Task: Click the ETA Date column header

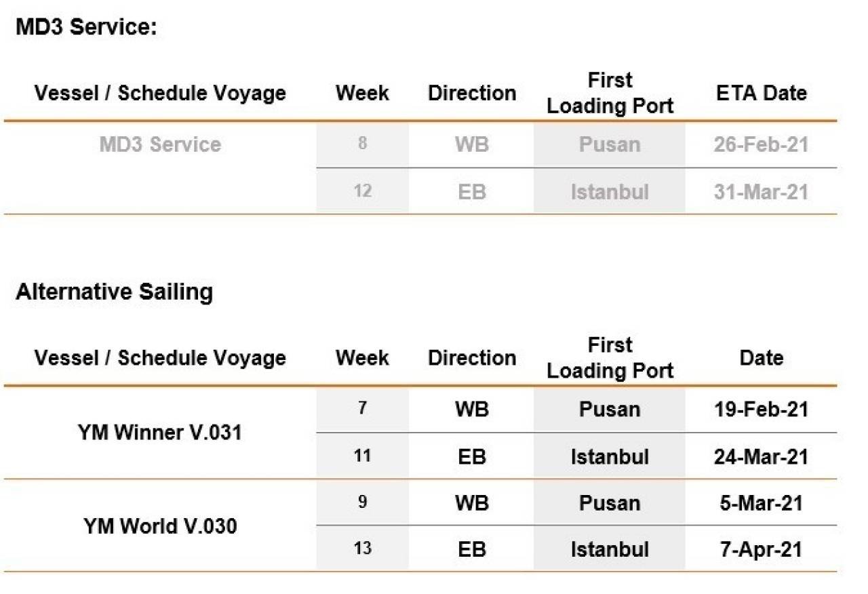Action: click(x=761, y=93)
